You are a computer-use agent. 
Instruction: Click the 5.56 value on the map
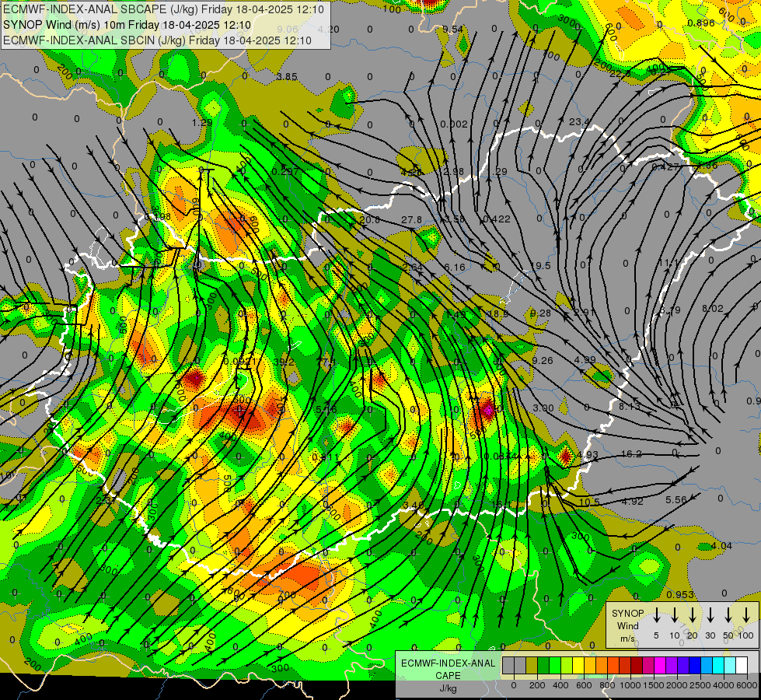(676, 499)
